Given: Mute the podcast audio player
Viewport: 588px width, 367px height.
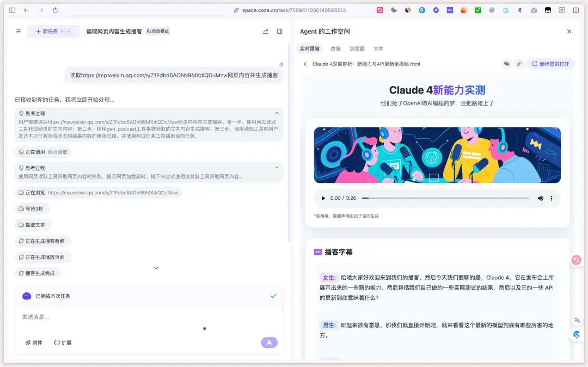Looking at the screenshot, I should pyautogui.click(x=540, y=198).
